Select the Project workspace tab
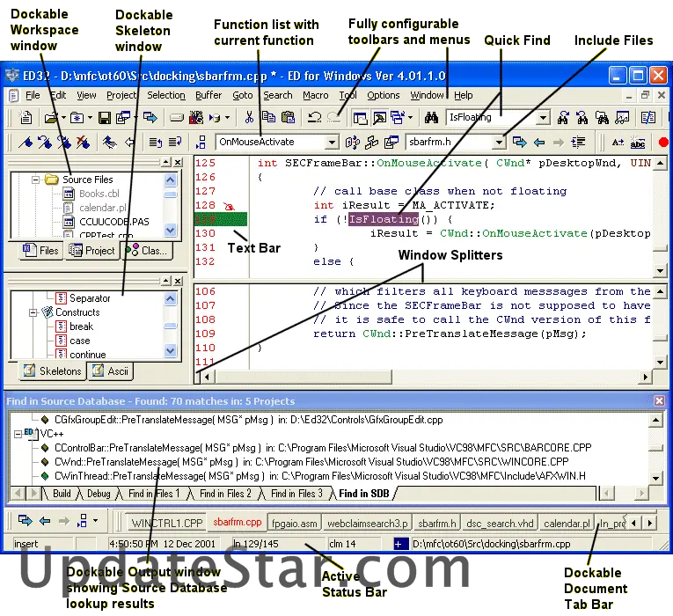Viewport: 673px width, 616px height. pyautogui.click(x=91, y=251)
